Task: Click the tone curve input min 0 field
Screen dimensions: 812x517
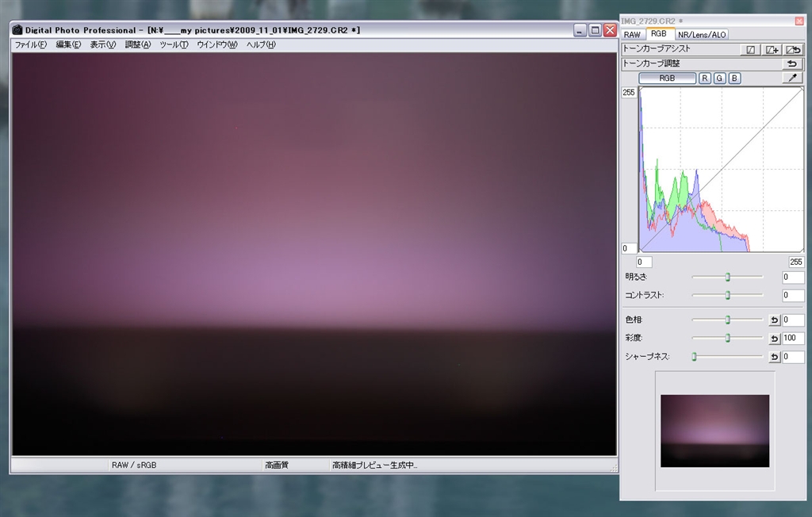Action: click(644, 262)
